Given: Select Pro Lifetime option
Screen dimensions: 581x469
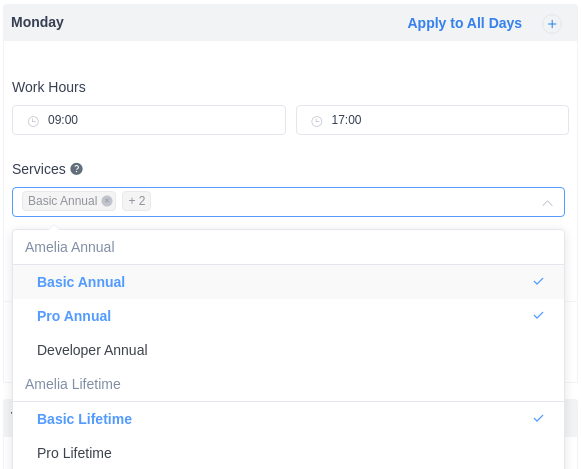Looking at the screenshot, I should pos(288,453).
